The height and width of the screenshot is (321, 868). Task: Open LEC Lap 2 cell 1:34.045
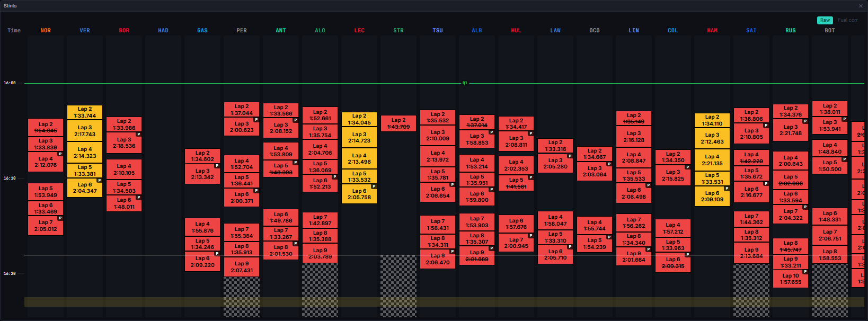click(x=359, y=119)
